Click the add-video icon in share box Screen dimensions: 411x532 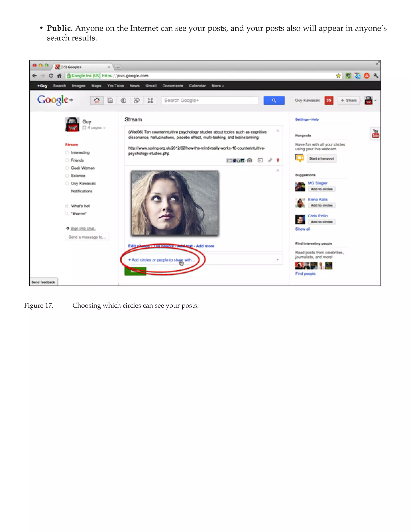pyautogui.click(x=260, y=161)
